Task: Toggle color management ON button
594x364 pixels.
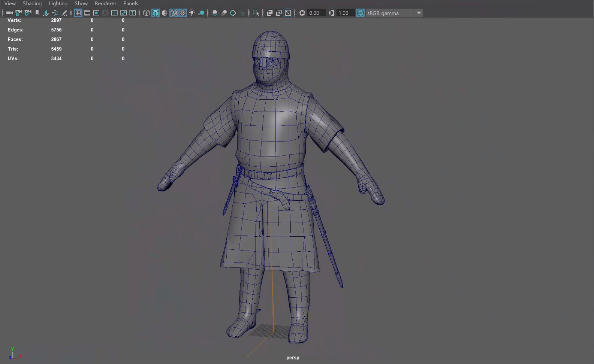Action: click(x=360, y=13)
